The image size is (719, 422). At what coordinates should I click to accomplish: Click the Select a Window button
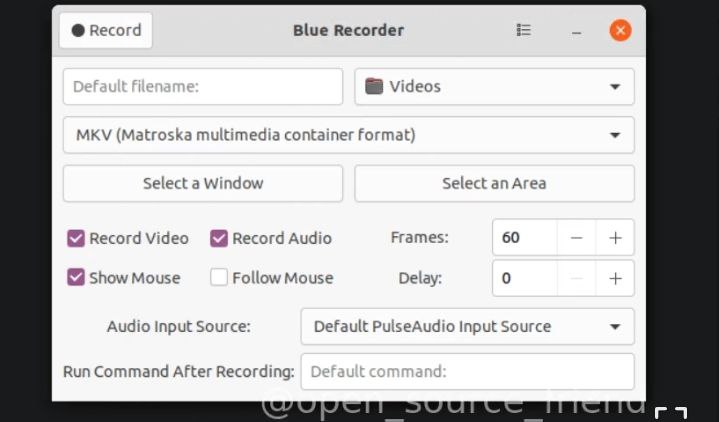pos(203,183)
